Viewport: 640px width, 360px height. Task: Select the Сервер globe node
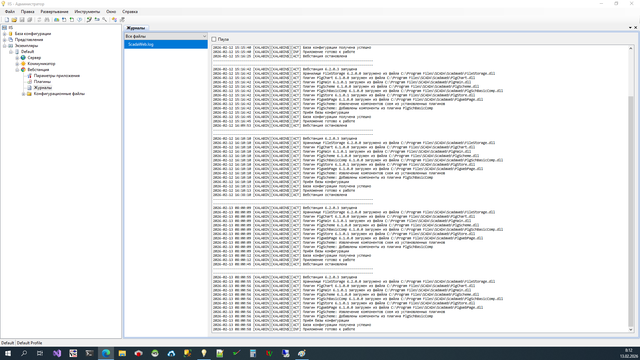(34, 58)
